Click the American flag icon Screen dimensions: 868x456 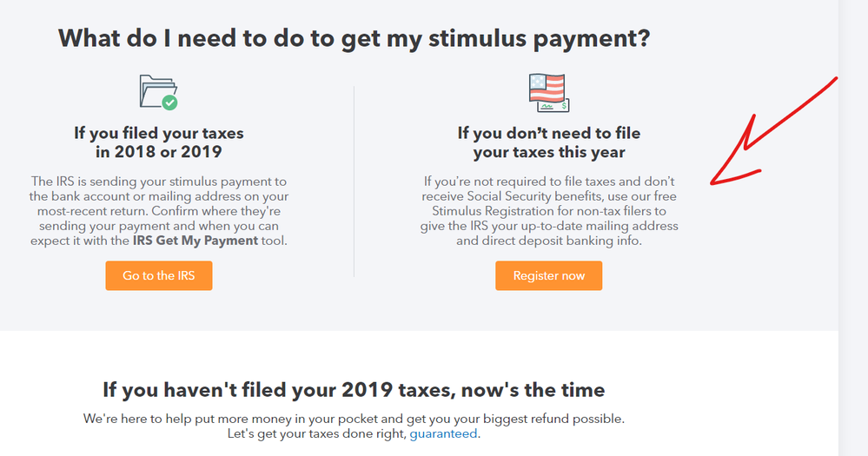click(x=546, y=88)
